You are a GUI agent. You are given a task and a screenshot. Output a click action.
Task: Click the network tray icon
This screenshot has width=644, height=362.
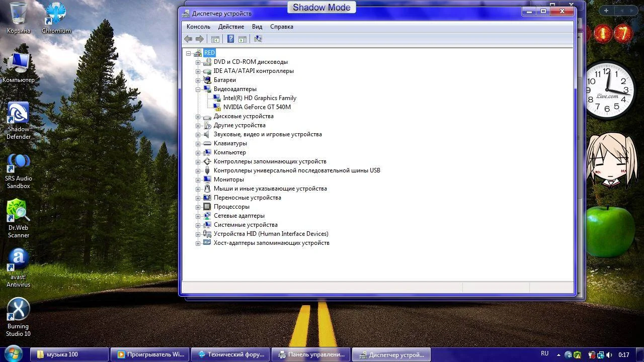[600, 354]
